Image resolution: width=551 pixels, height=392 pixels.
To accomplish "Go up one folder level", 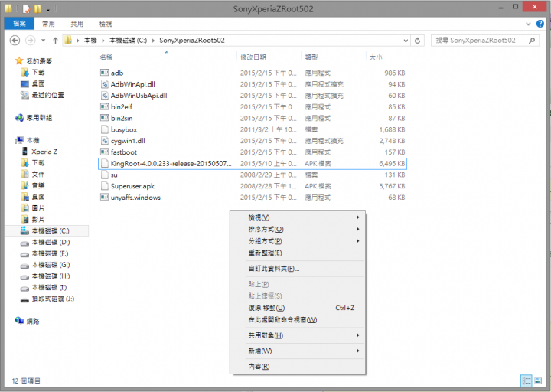I will 55,41.
